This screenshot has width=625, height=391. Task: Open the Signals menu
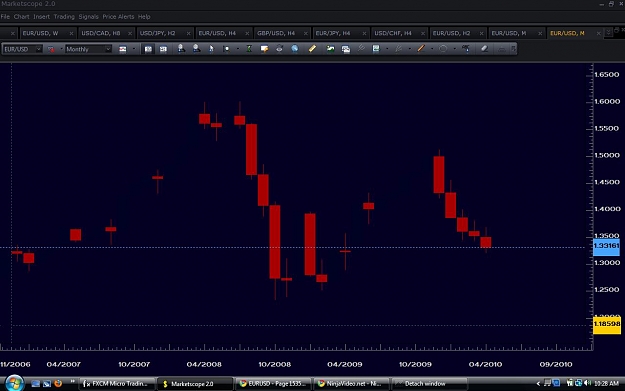point(88,17)
